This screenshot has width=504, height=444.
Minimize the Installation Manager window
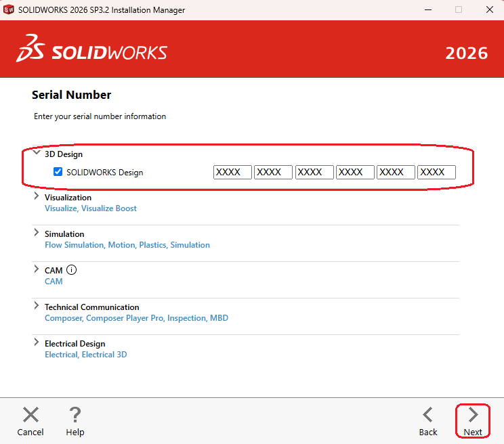[x=428, y=9]
